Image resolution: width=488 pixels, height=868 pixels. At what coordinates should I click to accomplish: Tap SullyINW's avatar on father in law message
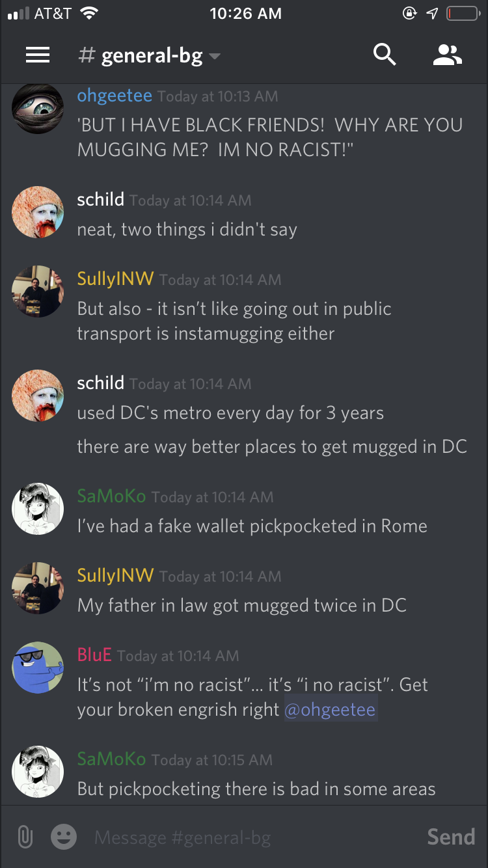click(x=38, y=588)
